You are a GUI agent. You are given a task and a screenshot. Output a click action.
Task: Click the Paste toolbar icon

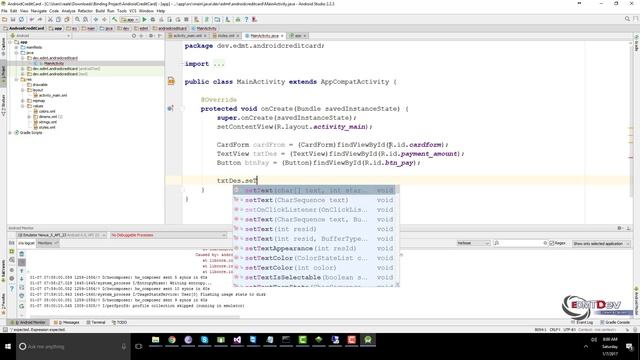click(x=67, y=19)
